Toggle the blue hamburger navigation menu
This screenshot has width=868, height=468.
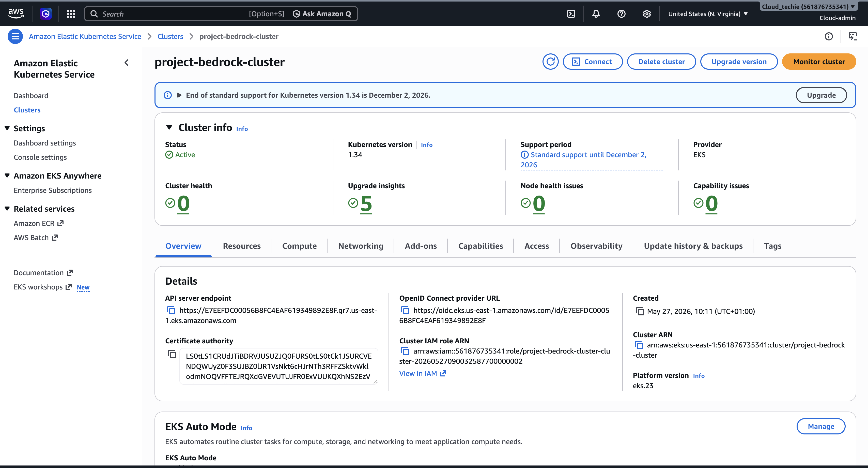pos(15,36)
